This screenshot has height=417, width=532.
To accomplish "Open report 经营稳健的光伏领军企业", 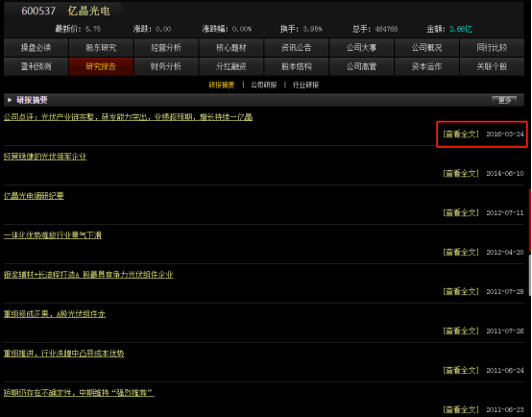I will click(x=45, y=157).
